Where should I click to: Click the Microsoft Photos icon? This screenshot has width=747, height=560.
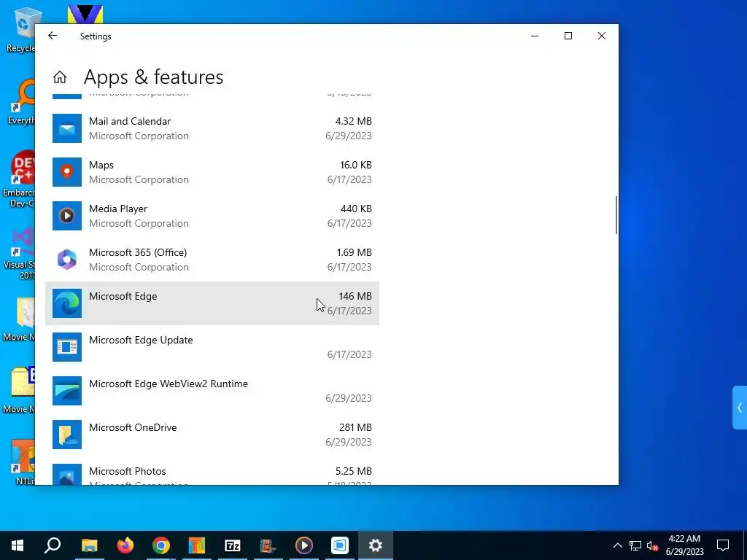click(66, 474)
